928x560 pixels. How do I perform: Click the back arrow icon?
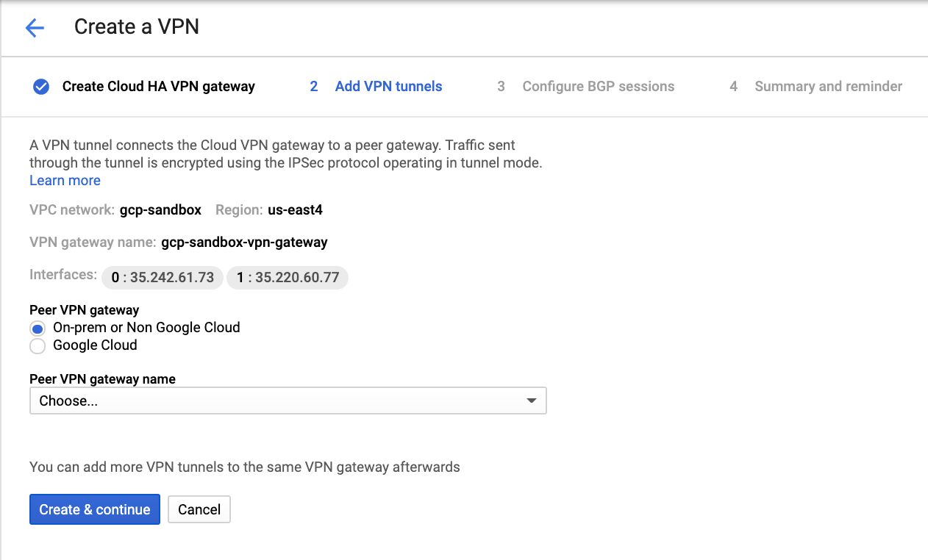click(35, 28)
